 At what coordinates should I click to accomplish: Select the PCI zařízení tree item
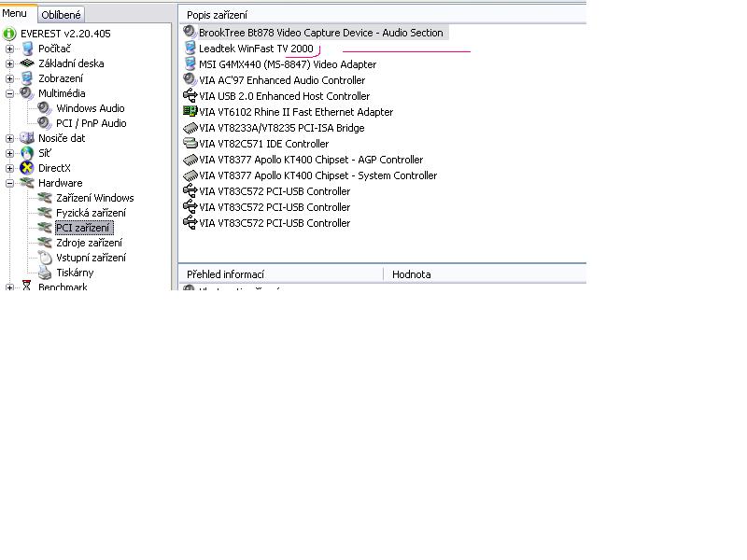pos(84,228)
